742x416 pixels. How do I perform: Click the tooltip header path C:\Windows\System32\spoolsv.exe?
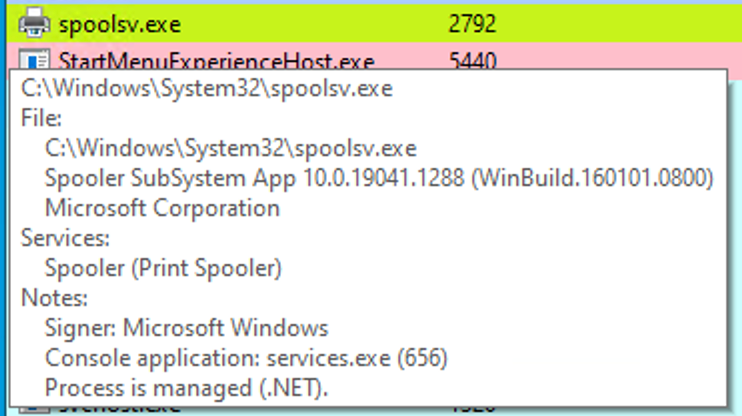206,89
